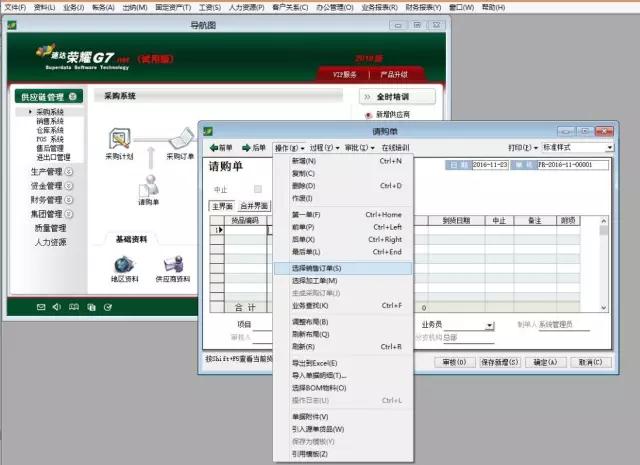
Task: Click the refresh circle icon in bottom bar
Action: [108, 307]
